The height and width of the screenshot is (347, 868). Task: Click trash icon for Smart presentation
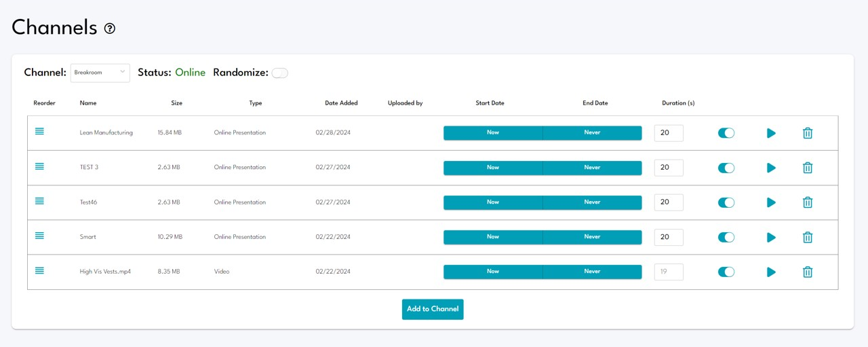point(807,237)
